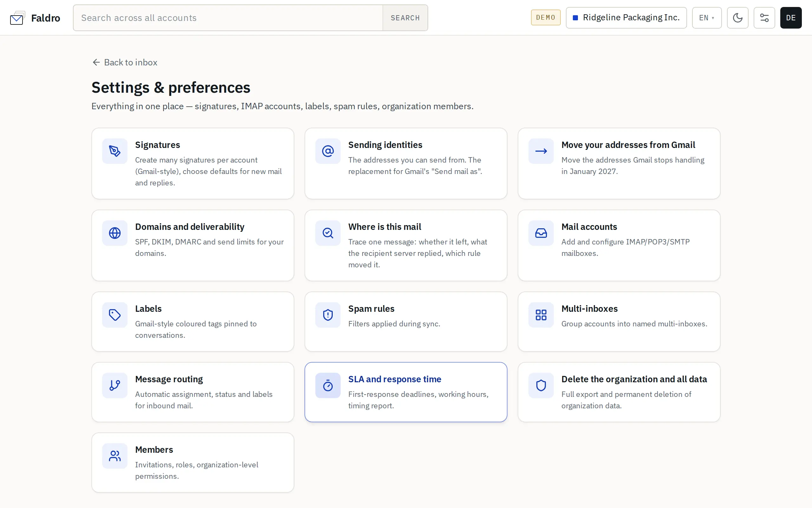Click the Spam rules shield alert icon
This screenshot has width=812, height=508.
328,315
